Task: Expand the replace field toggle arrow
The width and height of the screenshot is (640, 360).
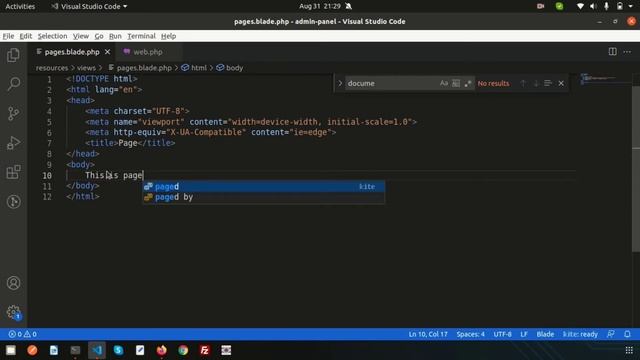Action: point(340,83)
